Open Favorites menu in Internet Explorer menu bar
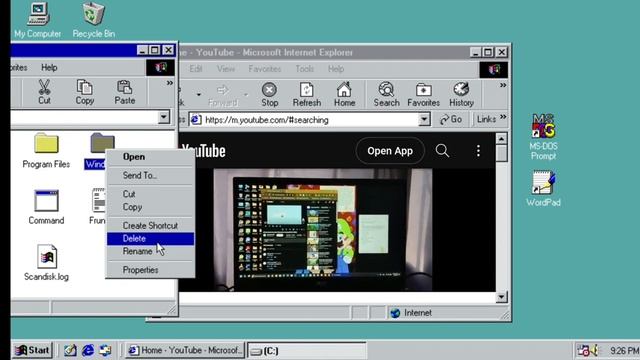 [264, 69]
